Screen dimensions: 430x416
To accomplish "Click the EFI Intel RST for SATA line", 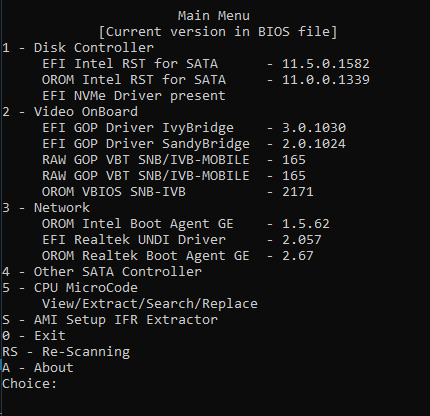I will pos(206,64).
